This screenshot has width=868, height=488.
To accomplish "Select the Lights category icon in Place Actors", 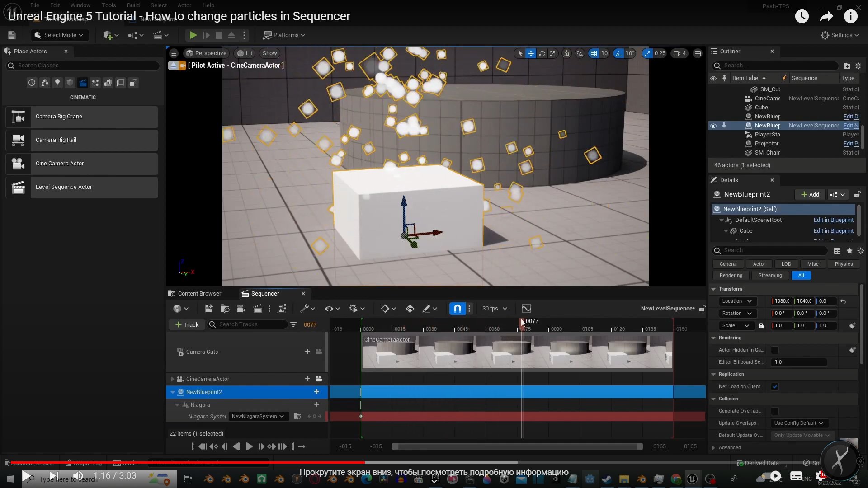I will [57, 83].
